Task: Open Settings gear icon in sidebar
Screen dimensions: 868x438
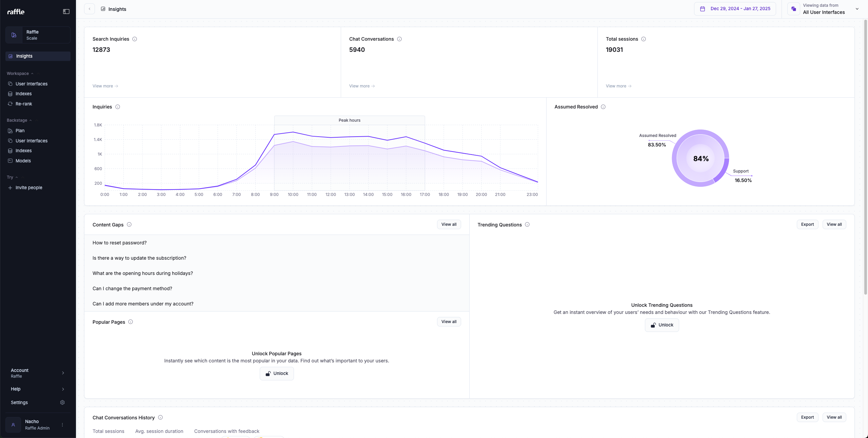Action: click(62, 402)
